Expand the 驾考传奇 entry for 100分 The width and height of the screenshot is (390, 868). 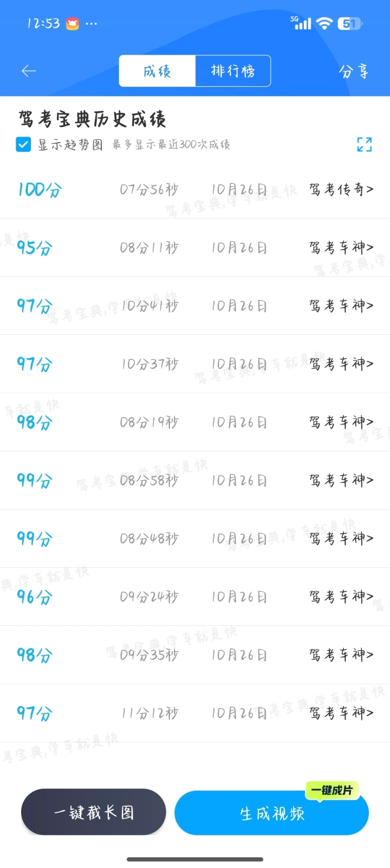(341, 190)
